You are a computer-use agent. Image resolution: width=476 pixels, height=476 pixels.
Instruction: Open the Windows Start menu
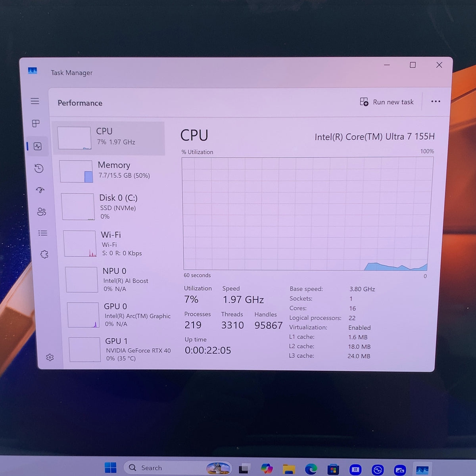coord(110,468)
